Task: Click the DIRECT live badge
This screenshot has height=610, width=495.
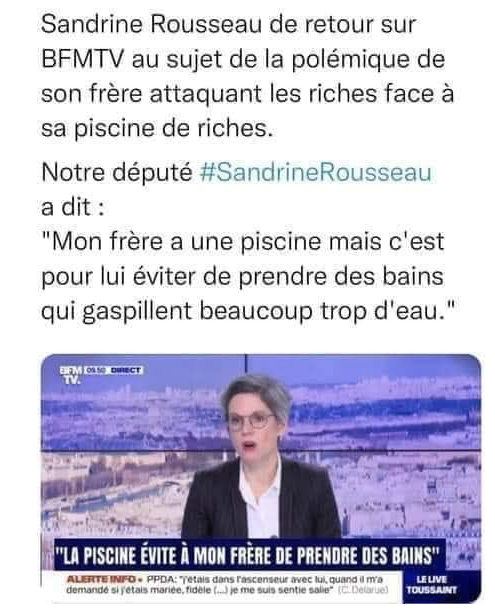Action: click(125, 370)
